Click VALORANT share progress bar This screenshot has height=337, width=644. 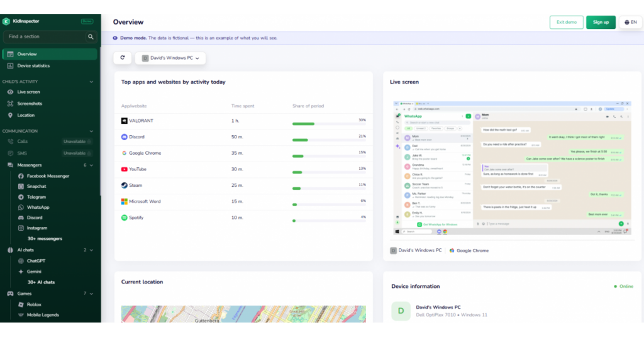329,124
